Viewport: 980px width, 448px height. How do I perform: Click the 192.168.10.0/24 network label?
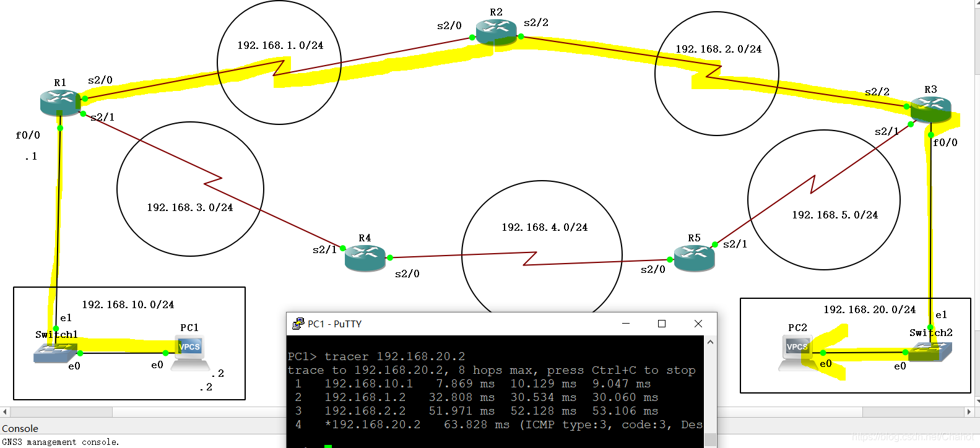pyautogui.click(x=128, y=304)
